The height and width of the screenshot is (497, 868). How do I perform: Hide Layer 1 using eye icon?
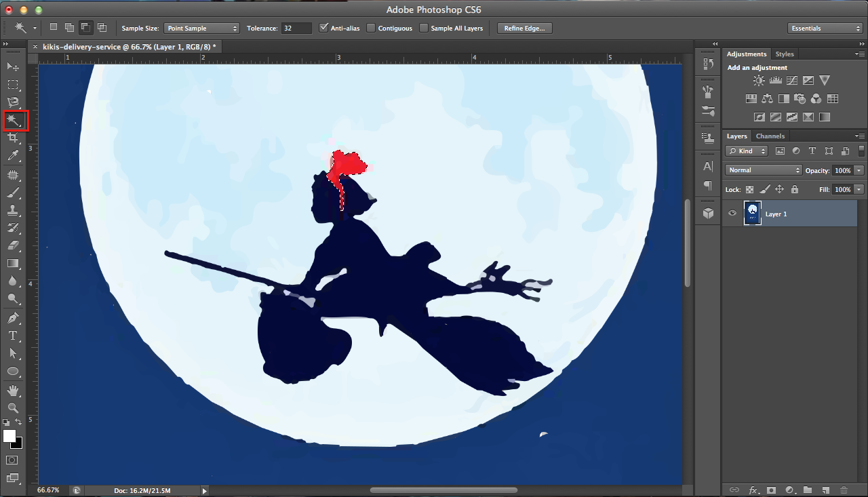[x=732, y=214]
